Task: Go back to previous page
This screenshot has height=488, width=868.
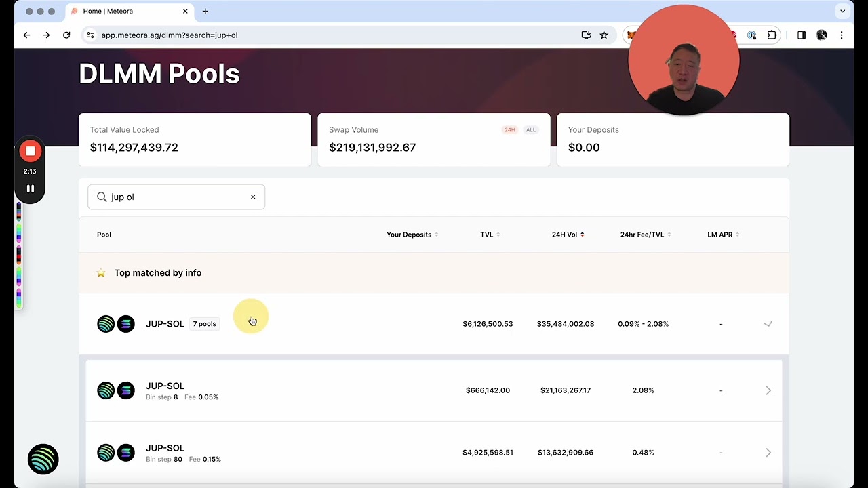Action: click(x=26, y=35)
